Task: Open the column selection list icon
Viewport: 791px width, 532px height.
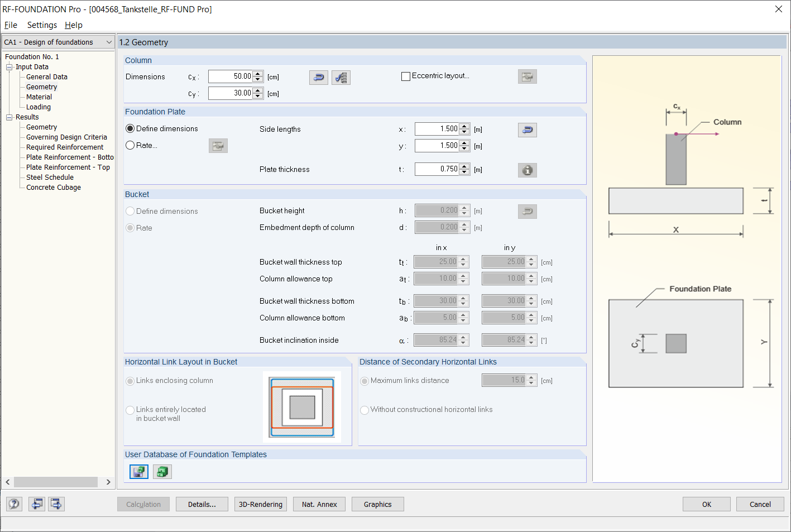Action: point(341,77)
